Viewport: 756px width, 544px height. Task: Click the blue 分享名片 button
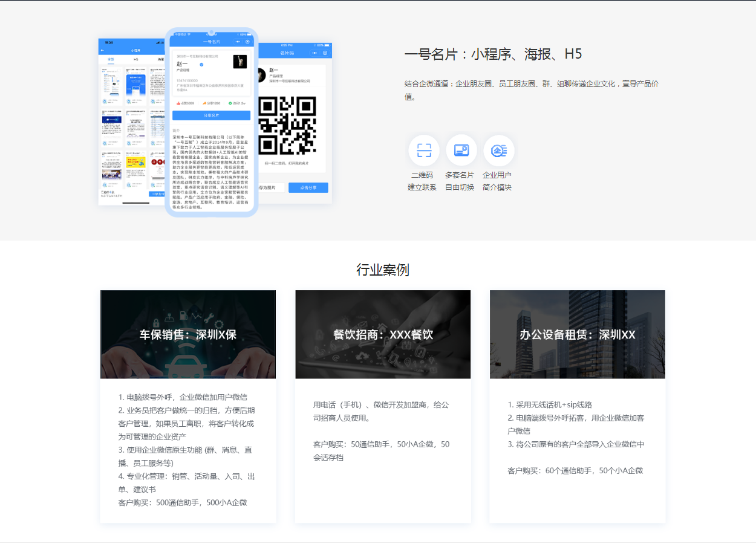point(211,115)
